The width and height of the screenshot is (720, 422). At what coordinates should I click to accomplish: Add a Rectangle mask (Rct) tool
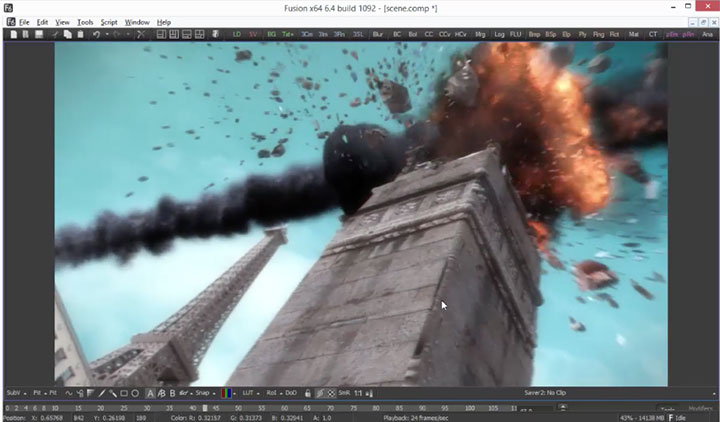click(x=614, y=34)
